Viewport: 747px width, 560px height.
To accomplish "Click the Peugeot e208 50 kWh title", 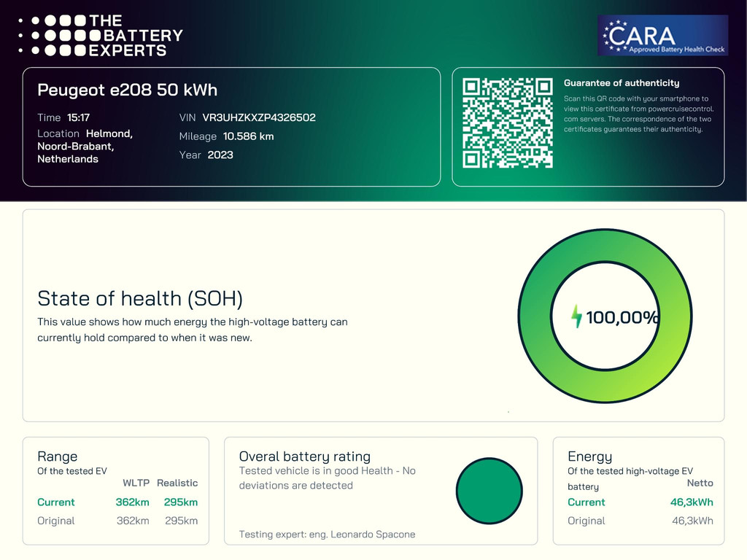I will (x=127, y=90).
